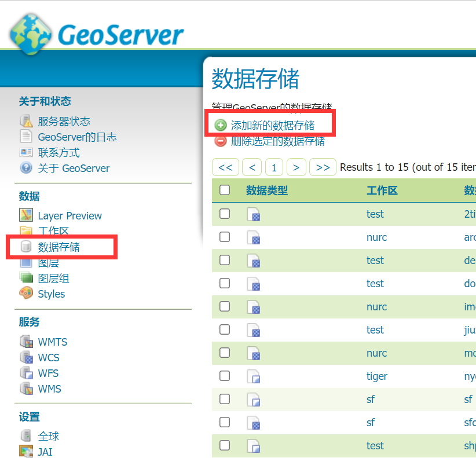Click the store type icon in first sf row

(254, 400)
